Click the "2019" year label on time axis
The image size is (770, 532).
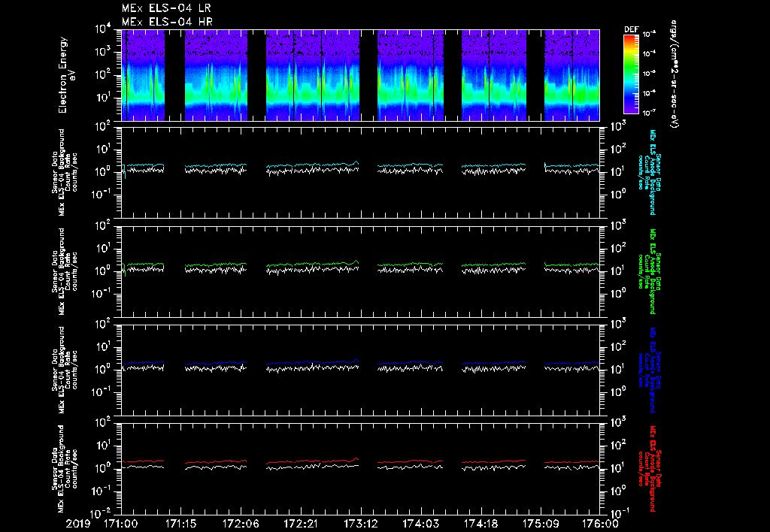[x=78, y=524]
